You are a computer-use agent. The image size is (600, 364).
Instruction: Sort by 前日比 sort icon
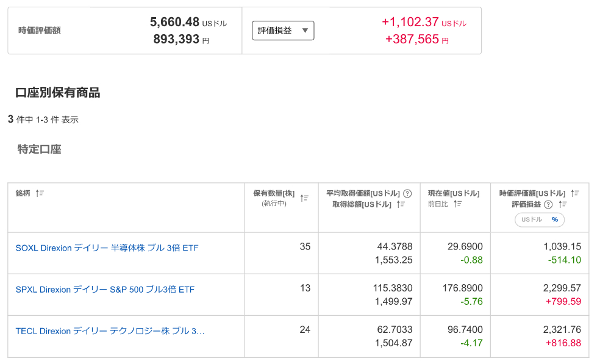[x=458, y=204]
